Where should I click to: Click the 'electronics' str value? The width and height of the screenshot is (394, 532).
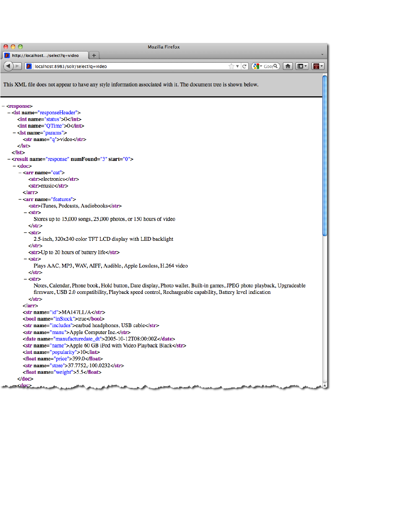click(x=53, y=179)
